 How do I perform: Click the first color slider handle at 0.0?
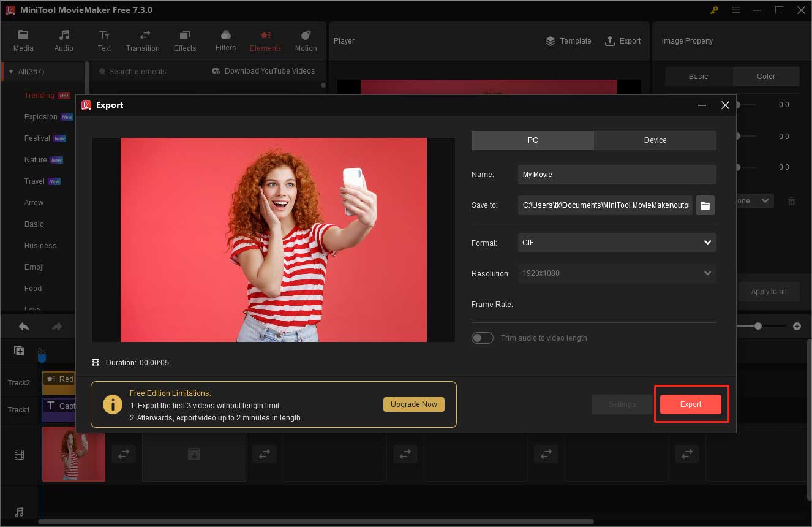(737, 105)
